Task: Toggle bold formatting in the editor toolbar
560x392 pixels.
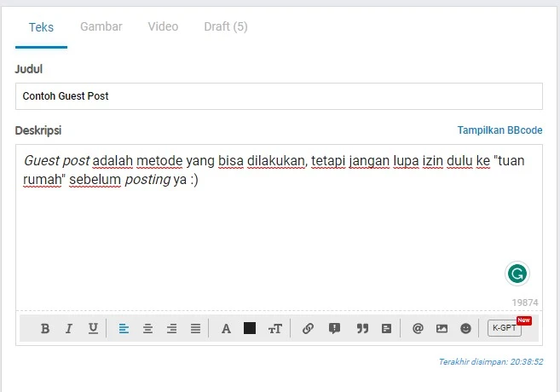Action: [x=45, y=328]
